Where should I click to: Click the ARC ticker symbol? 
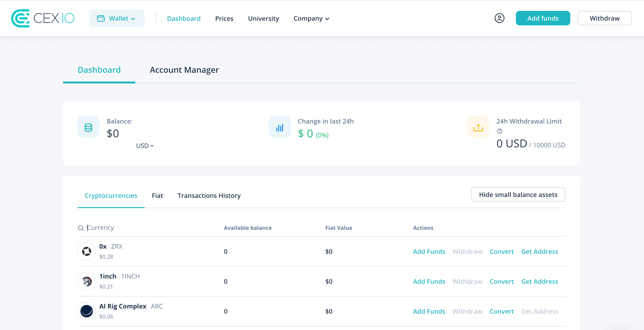click(x=157, y=306)
